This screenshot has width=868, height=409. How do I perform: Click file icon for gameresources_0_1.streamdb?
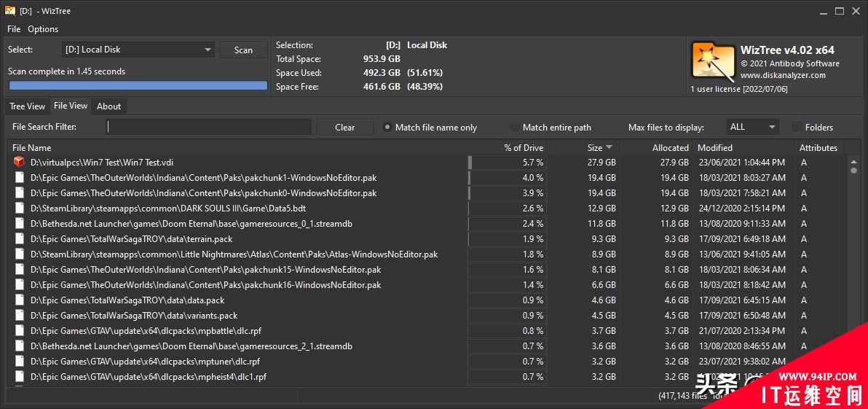(x=20, y=224)
